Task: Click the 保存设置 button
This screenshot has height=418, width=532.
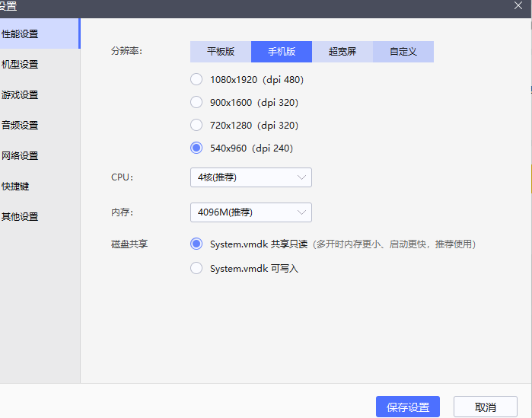Action: 407,407
